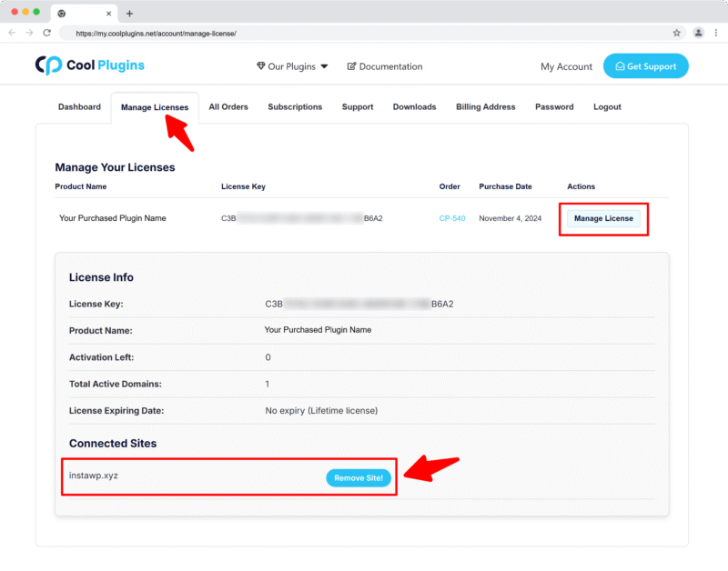Go to My Account
The height and width of the screenshot is (571, 728).
pos(566,66)
